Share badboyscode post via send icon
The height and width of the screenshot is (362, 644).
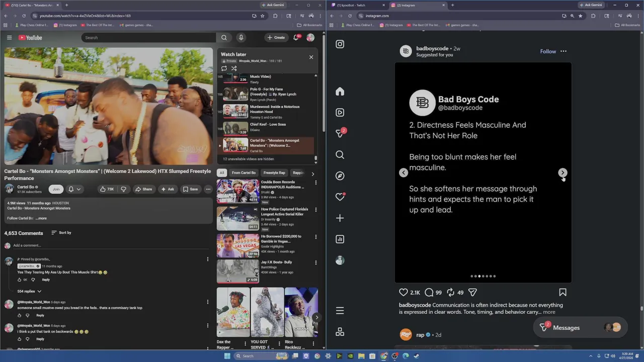point(472,292)
